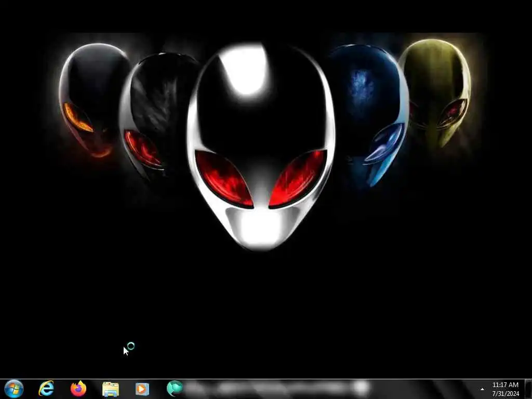This screenshot has width=532, height=399.
Task: Launch Internet Explorer from the taskbar
Action: click(46, 389)
